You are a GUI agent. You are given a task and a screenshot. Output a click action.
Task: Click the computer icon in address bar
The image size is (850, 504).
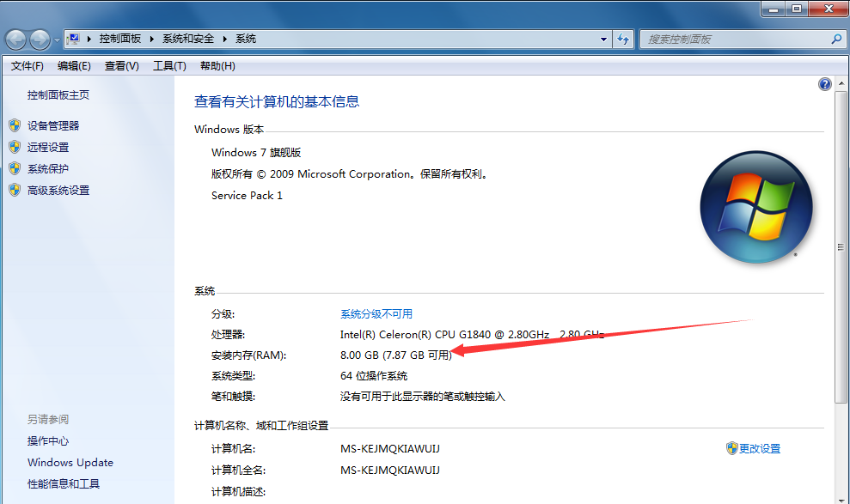(x=74, y=39)
